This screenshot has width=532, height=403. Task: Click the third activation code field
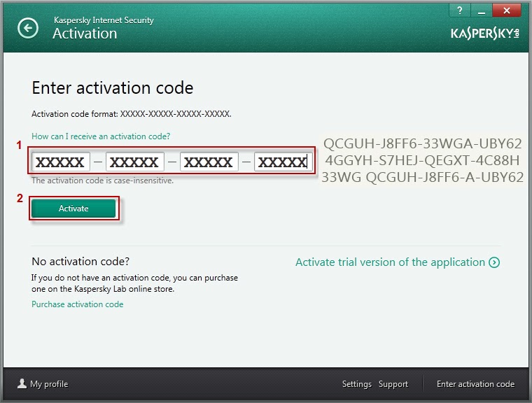(209, 162)
